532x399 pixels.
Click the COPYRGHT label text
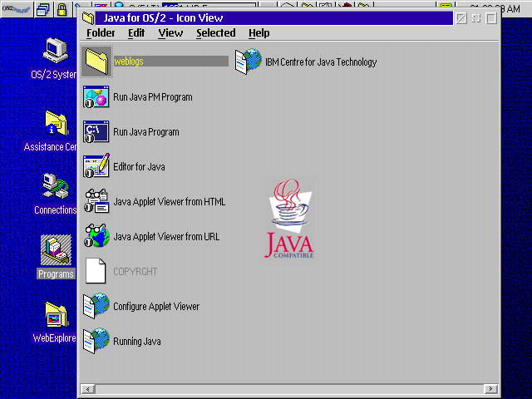[135, 272]
